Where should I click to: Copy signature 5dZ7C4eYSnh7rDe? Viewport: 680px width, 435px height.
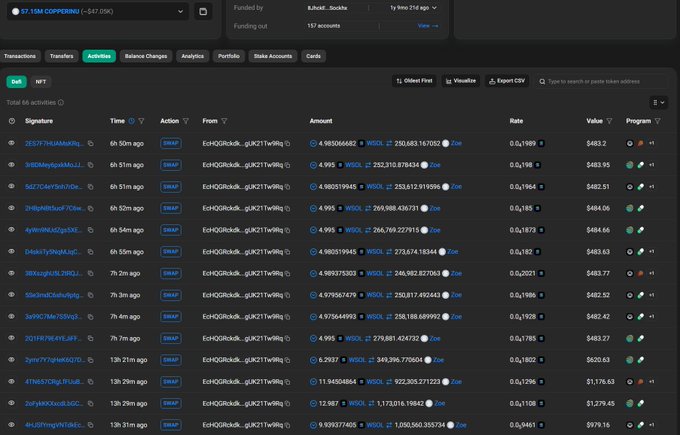point(90,186)
